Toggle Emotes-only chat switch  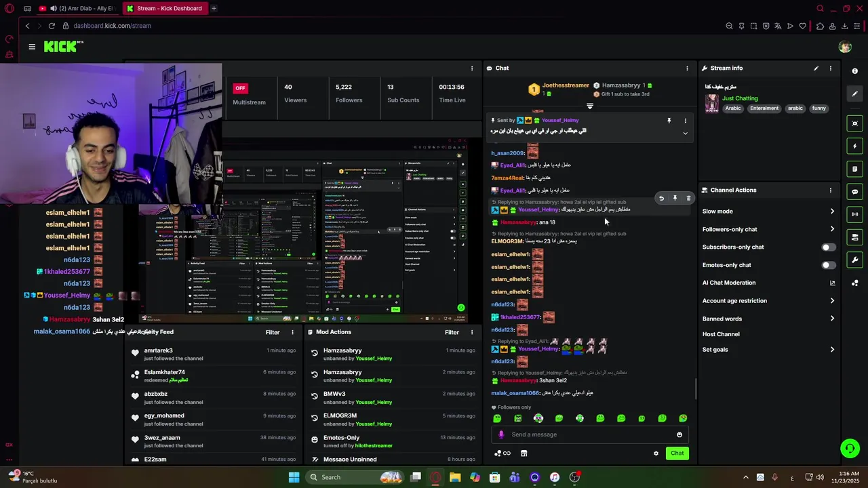[829, 265]
